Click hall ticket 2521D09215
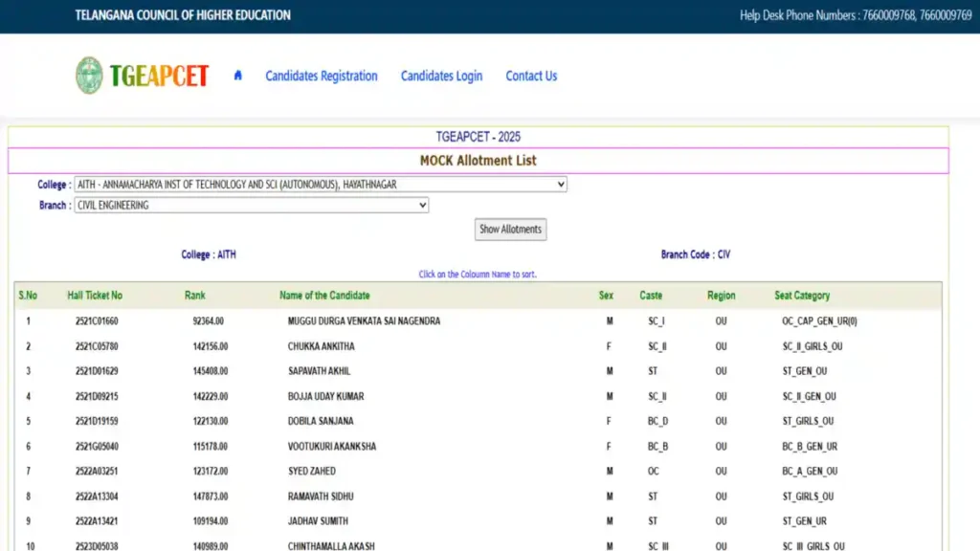980x551 pixels. tap(97, 396)
